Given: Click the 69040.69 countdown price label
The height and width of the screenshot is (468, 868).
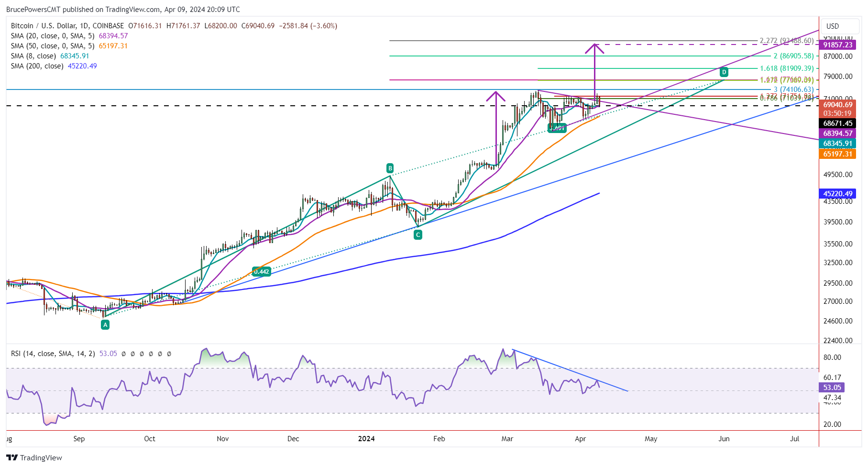Looking at the screenshot, I should click(837, 104).
